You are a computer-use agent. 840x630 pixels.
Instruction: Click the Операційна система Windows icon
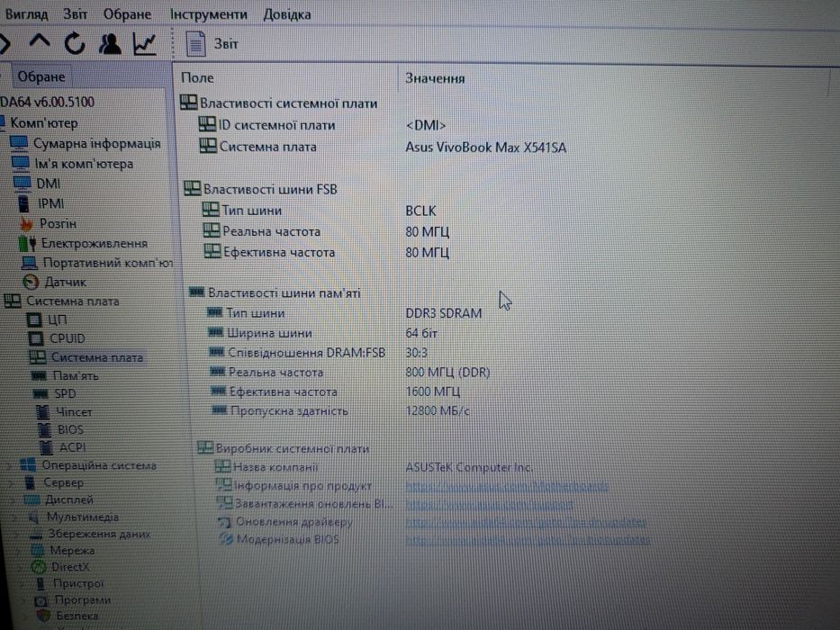(x=28, y=465)
